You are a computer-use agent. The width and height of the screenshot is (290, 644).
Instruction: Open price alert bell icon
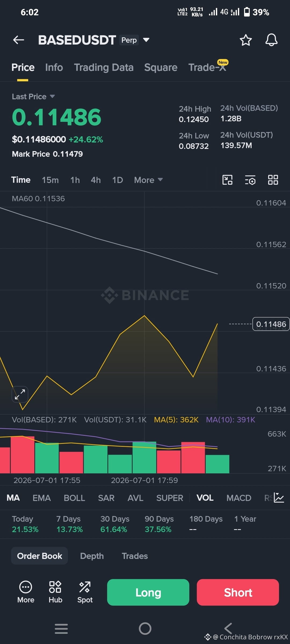pyautogui.click(x=271, y=40)
